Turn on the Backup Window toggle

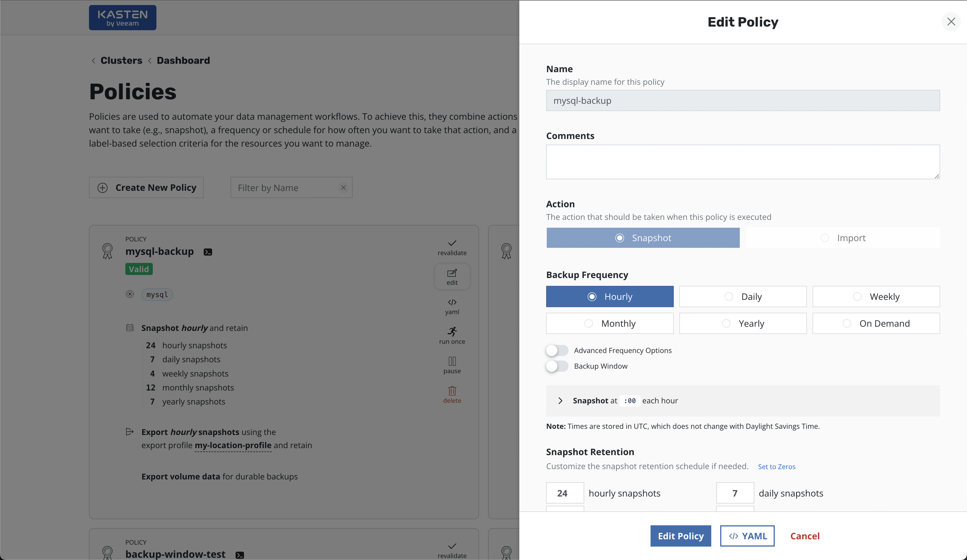557,366
